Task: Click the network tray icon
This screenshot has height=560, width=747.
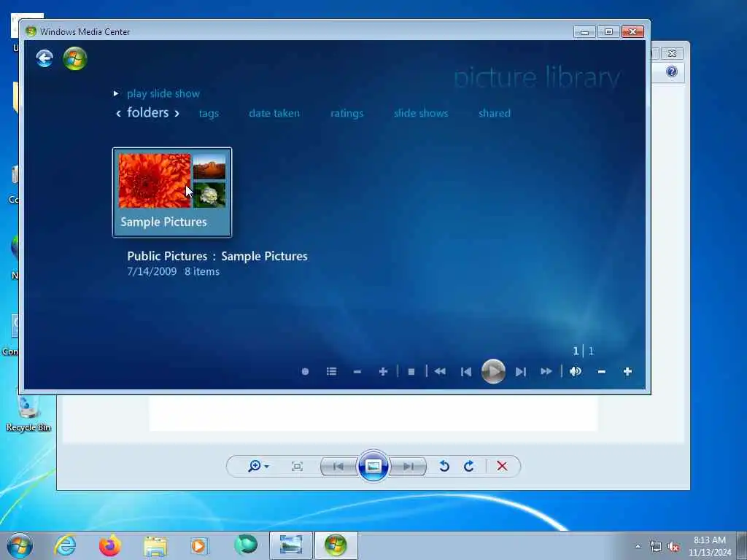Action: [x=656, y=547]
